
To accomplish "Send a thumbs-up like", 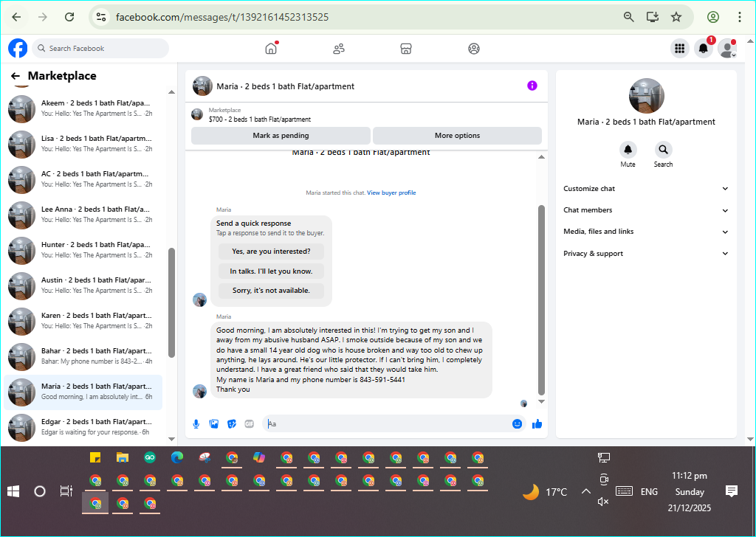I will tap(537, 424).
